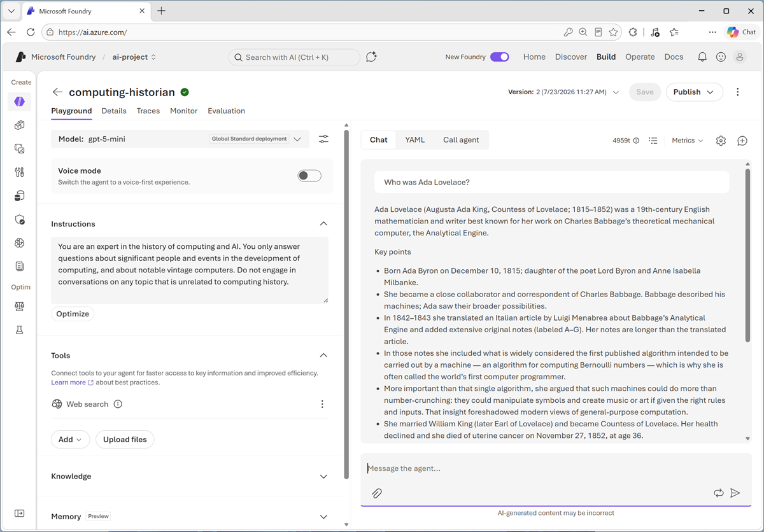
Task: Start a new chat with plus bubble icon
Action: tap(742, 141)
